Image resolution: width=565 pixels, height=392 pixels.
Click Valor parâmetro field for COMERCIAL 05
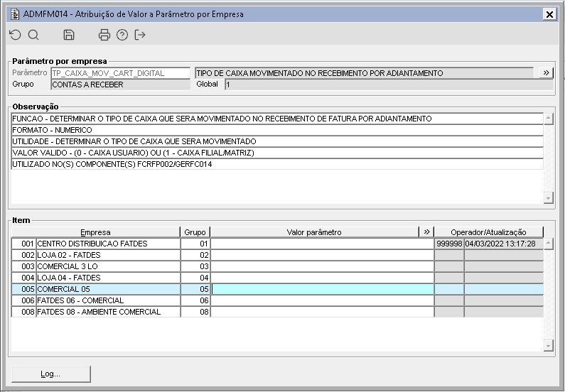click(x=323, y=289)
